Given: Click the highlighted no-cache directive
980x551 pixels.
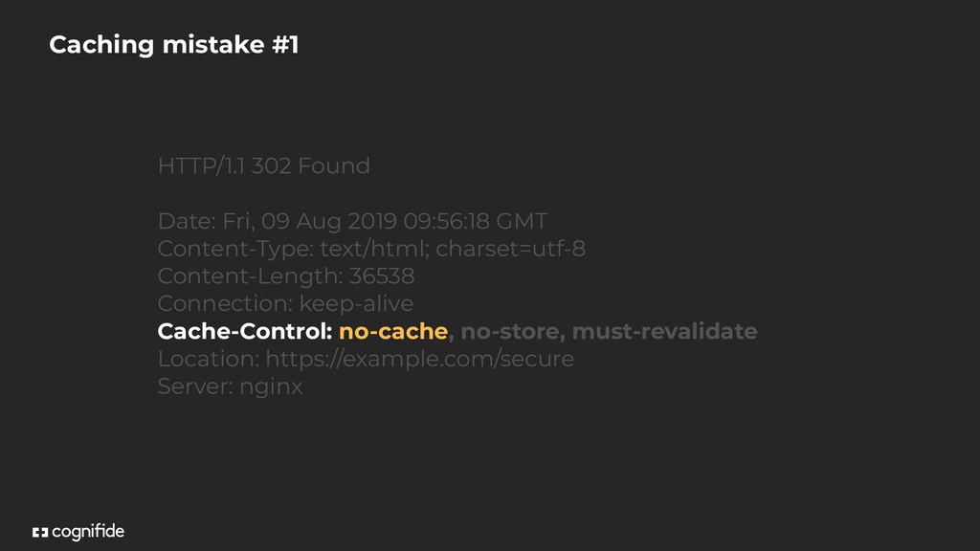Looking at the screenshot, I should coord(393,331).
